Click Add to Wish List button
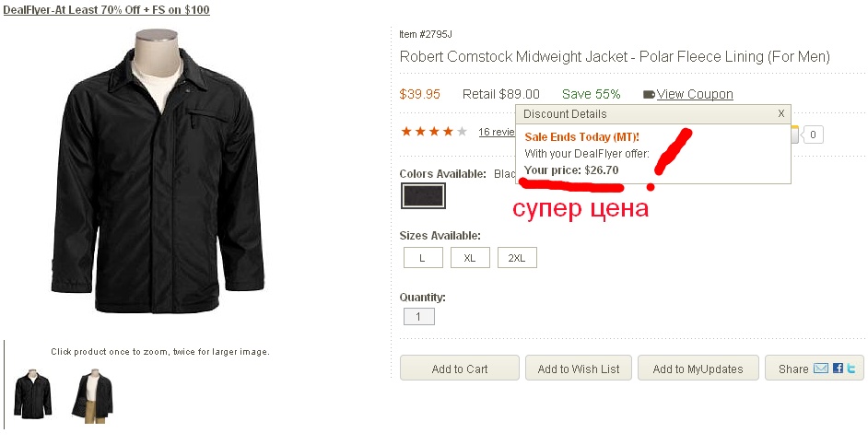Image resolution: width=868 pixels, height=445 pixels. point(579,368)
